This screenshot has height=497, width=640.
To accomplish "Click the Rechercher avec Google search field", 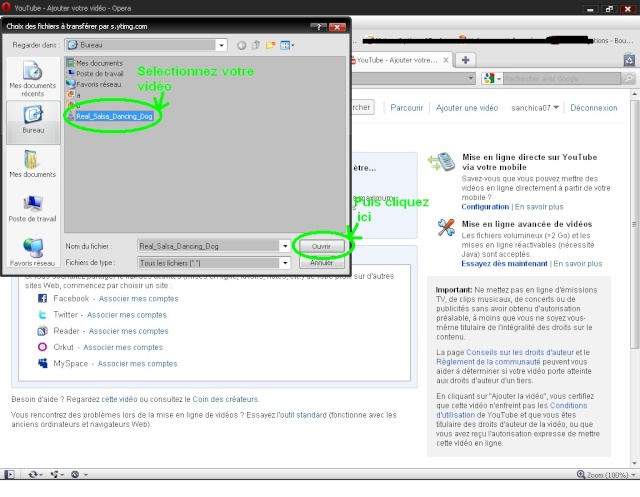I will pyautogui.click(x=562, y=78).
